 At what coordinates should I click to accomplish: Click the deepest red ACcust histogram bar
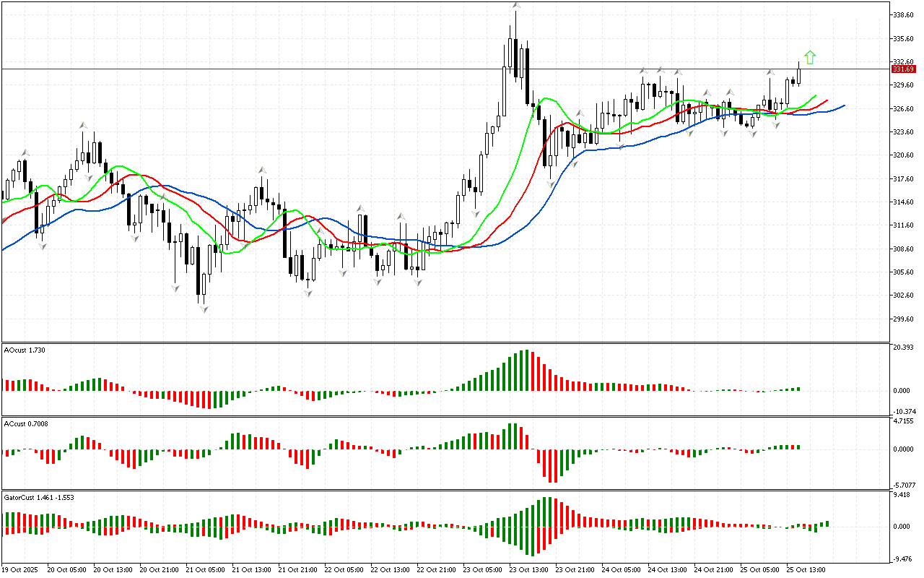555,466
